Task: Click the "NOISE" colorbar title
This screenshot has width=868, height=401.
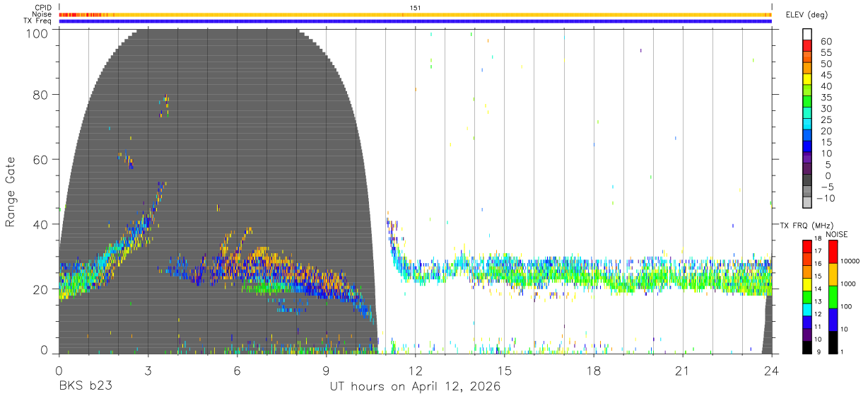Action: pos(837,234)
